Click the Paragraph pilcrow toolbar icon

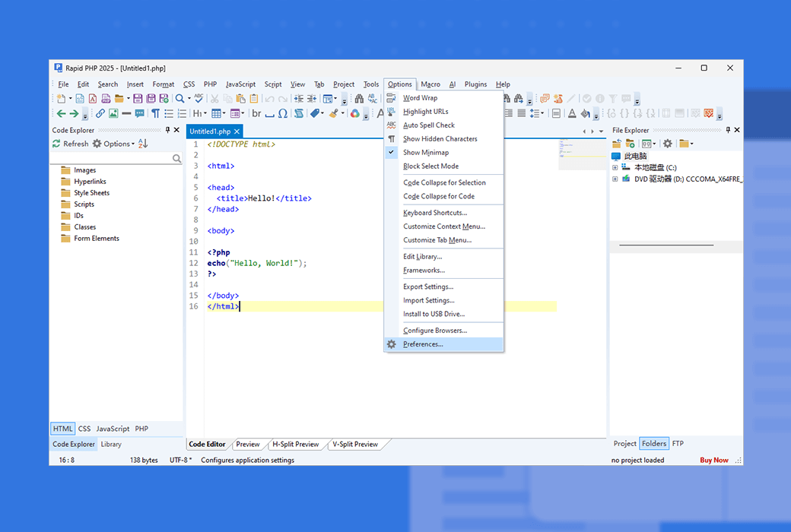coord(156,113)
